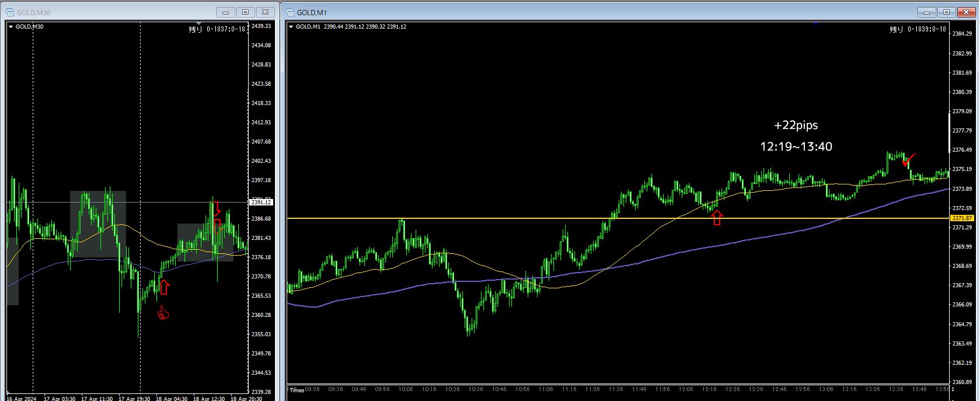Click the 'Times' label in M1 chart
Viewport: 980px width, 401px height.
point(296,389)
